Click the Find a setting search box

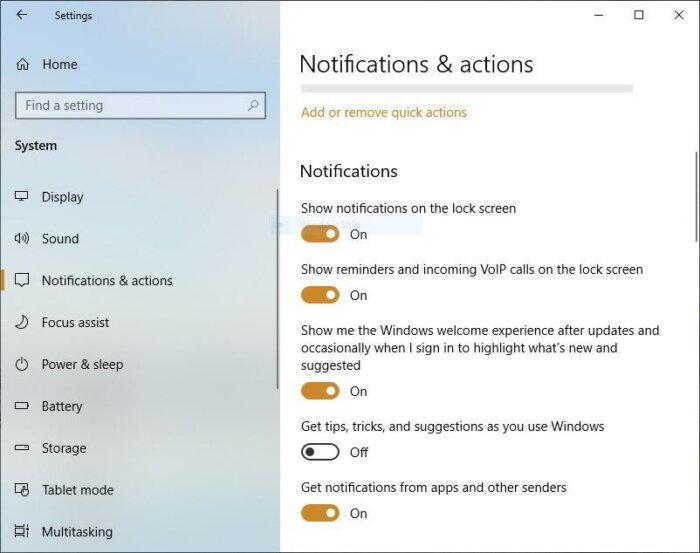(x=140, y=105)
